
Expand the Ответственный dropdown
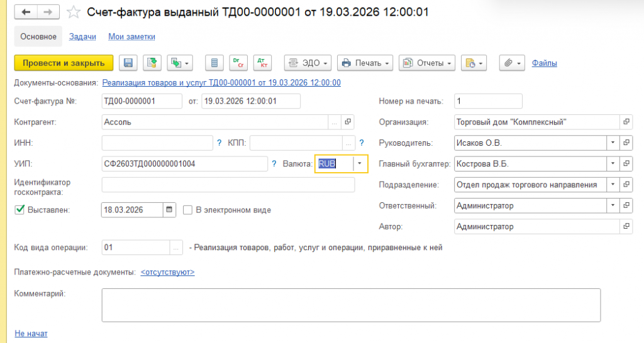point(613,205)
